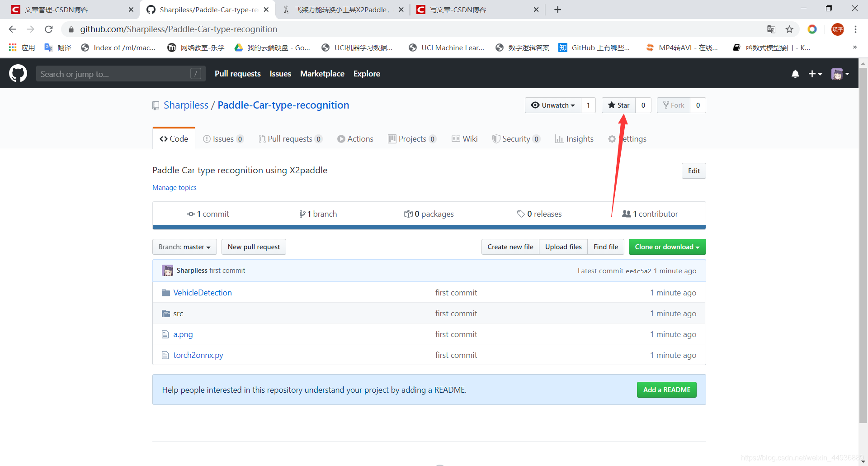Click Upload files
Screen dimensions: 868x466
pos(563,247)
